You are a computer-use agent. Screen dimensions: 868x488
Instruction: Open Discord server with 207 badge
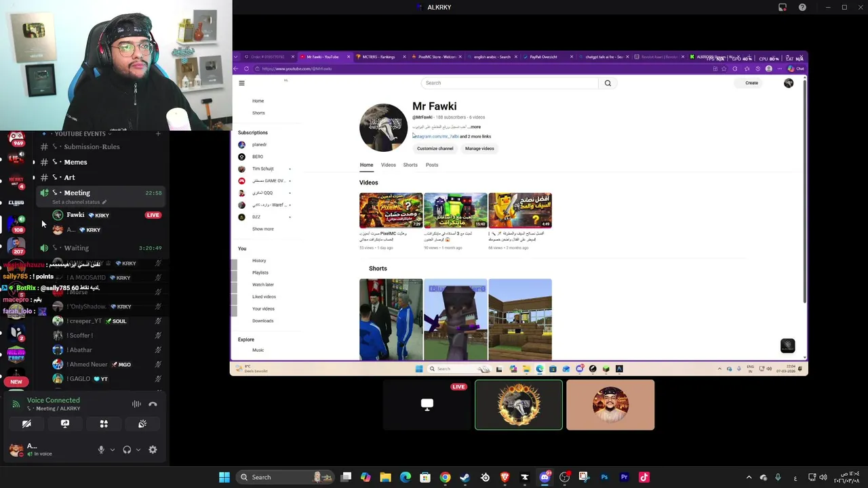tap(16, 245)
